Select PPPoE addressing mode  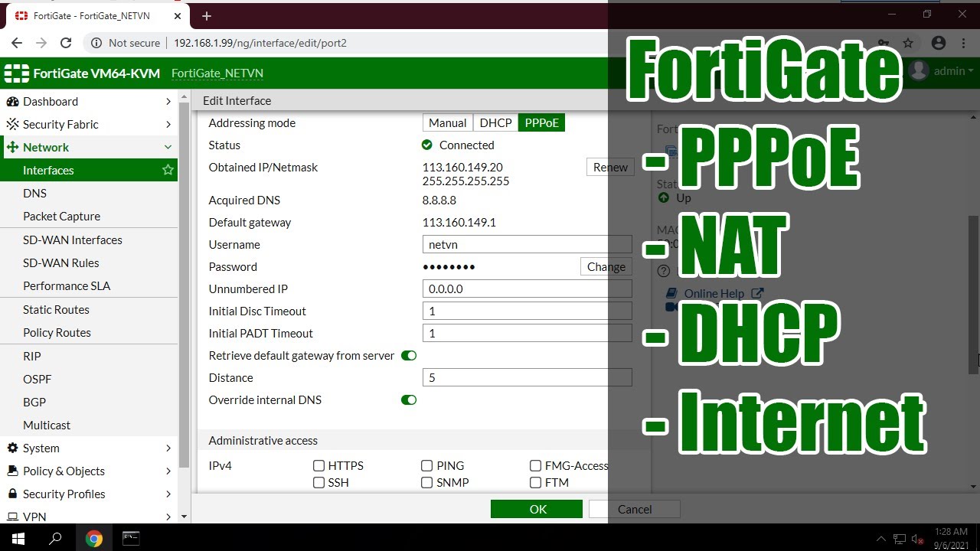(541, 123)
